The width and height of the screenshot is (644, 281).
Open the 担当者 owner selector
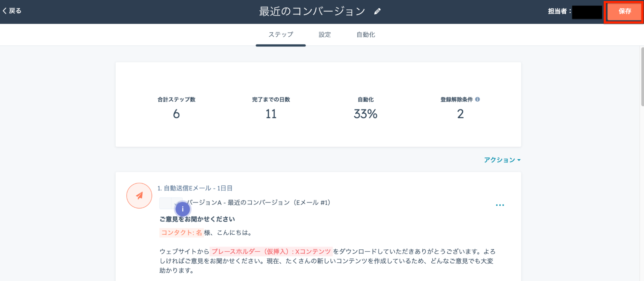point(587,12)
